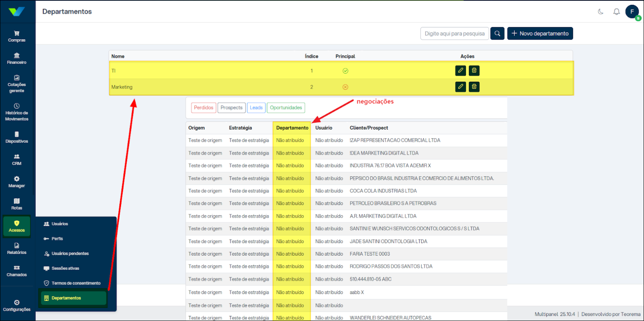Toggle Principal checkmark for TI
Screen dimensions: 644x321
point(345,71)
